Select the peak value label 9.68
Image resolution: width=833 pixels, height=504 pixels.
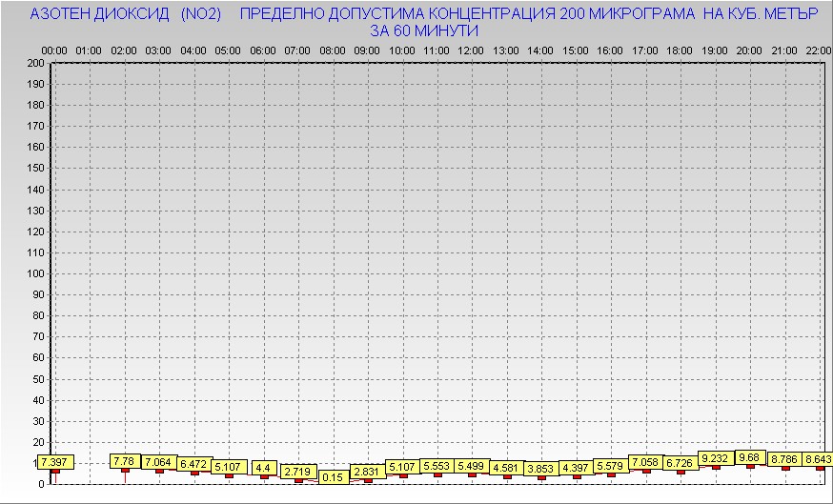coord(749,457)
